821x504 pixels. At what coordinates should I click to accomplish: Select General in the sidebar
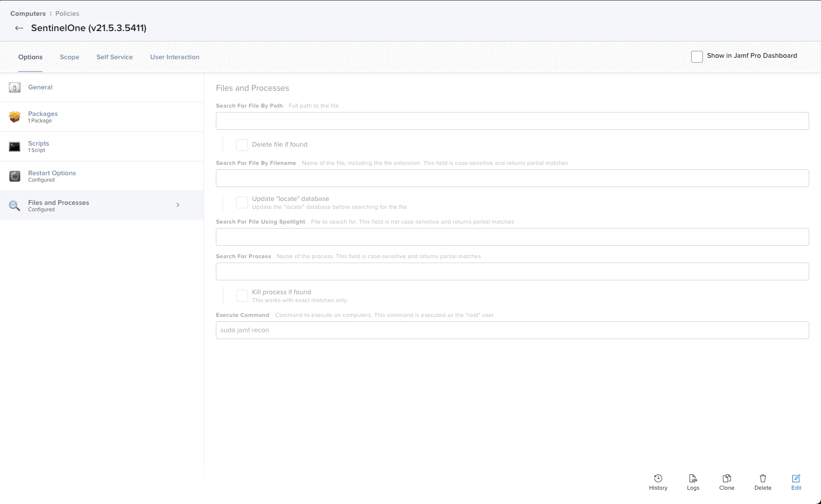(102, 87)
